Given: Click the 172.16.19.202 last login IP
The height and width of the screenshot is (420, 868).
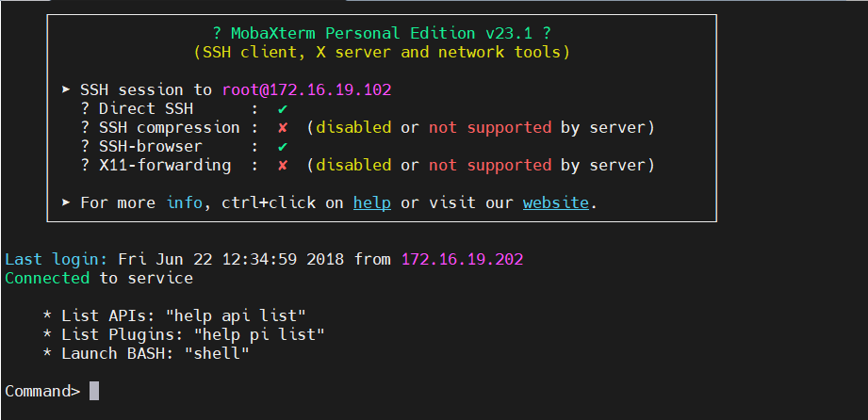Looking at the screenshot, I should click(x=462, y=259).
